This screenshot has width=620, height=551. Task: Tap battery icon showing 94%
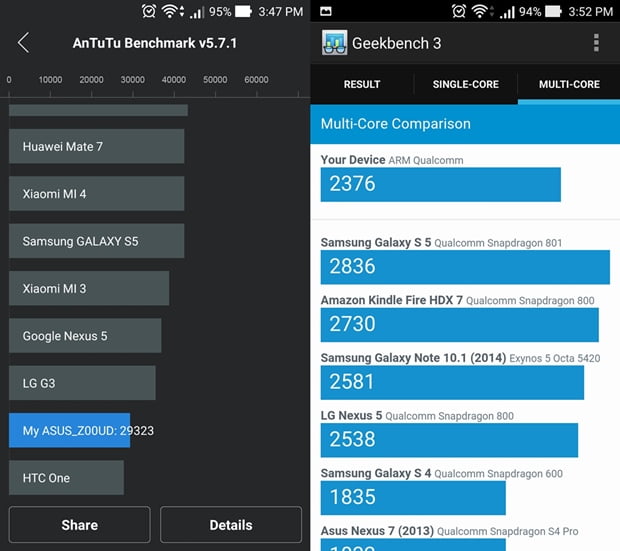click(x=554, y=11)
